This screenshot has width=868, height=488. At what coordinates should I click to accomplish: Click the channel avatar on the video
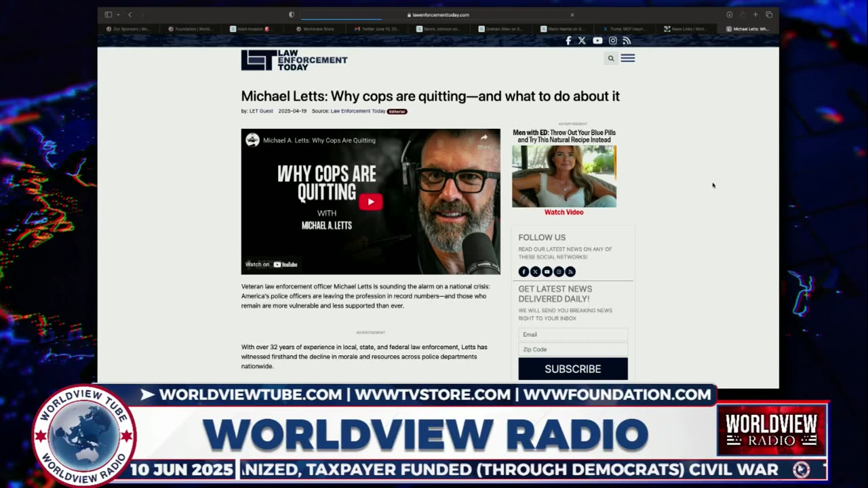252,140
